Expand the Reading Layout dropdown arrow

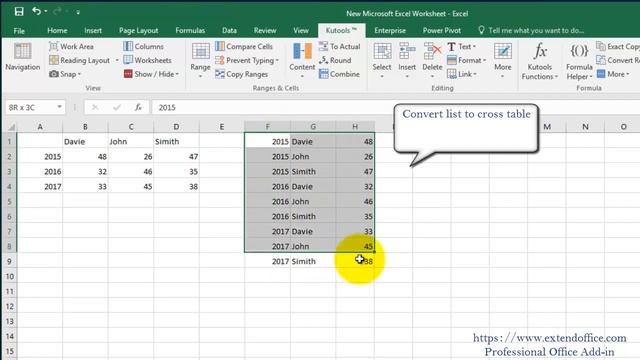click(x=117, y=60)
